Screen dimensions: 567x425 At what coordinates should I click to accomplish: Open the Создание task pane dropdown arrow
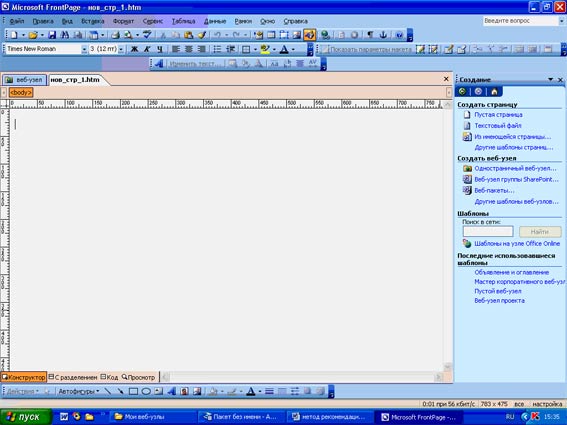click(550, 79)
